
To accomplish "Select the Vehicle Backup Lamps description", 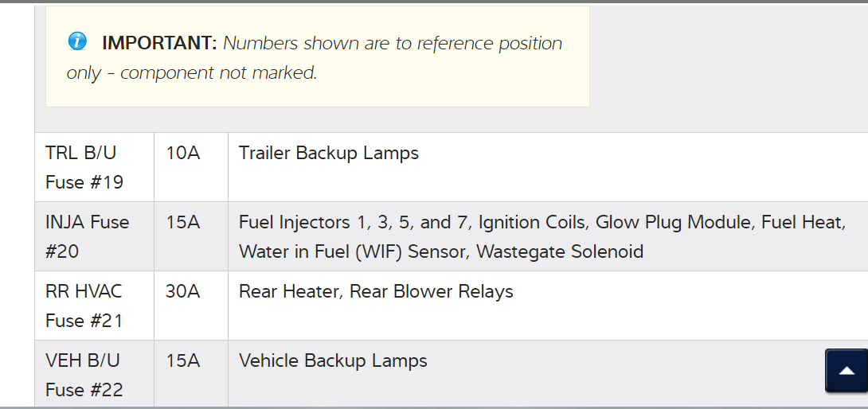I will [x=333, y=361].
